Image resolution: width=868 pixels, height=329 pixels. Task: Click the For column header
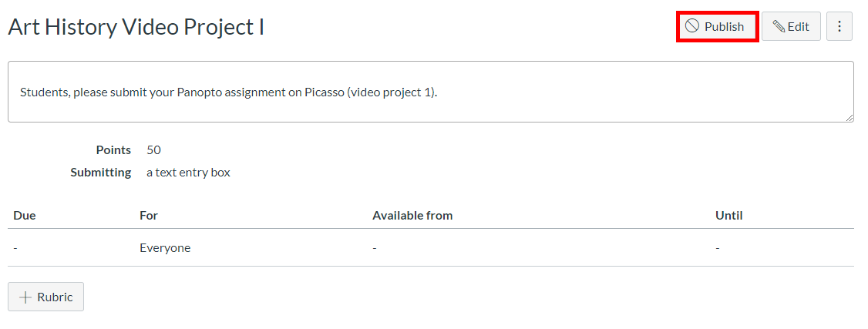[x=149, y=216]
